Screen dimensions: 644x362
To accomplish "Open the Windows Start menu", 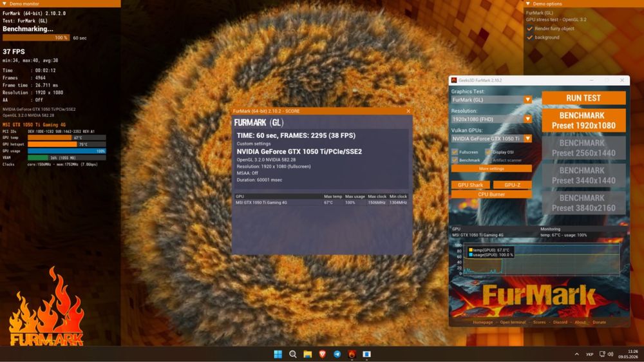I will point(278,354).
